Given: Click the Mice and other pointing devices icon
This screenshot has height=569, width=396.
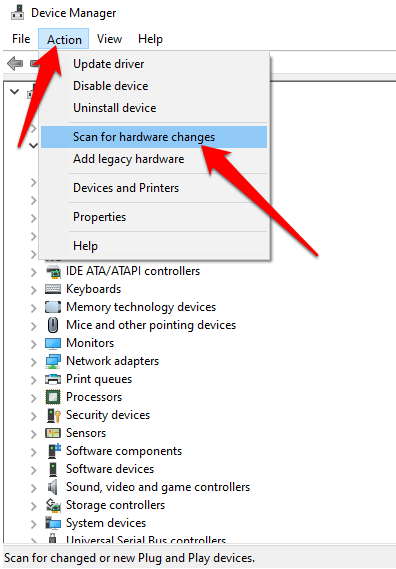Looking at the screenshot, I should [x=53, y=325].
